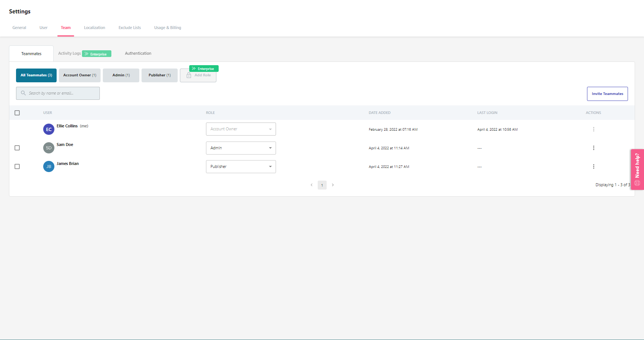Open the actions menu for James Brian

pos(593,166)
